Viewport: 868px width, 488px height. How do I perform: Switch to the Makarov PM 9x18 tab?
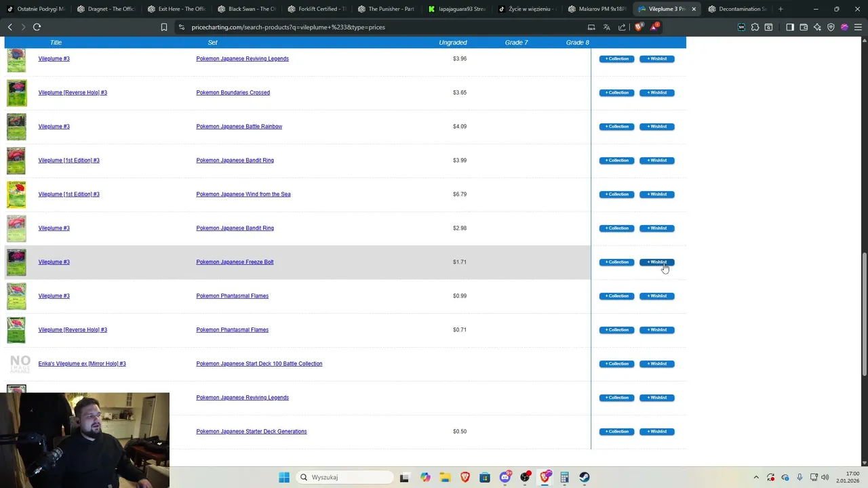tap(597, 9)
